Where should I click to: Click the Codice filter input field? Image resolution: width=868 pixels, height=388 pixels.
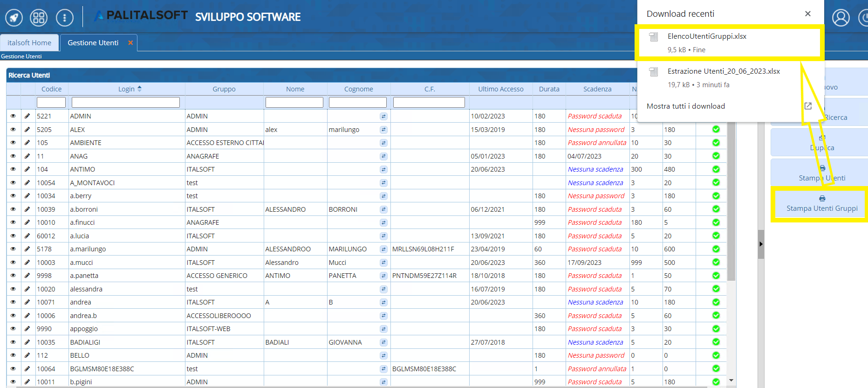click(51, 102)
